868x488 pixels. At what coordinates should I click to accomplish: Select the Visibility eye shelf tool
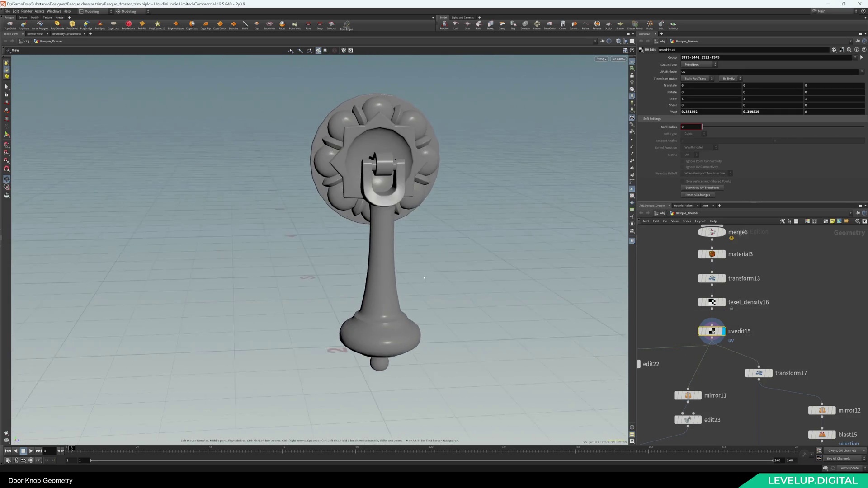(673, 25)
